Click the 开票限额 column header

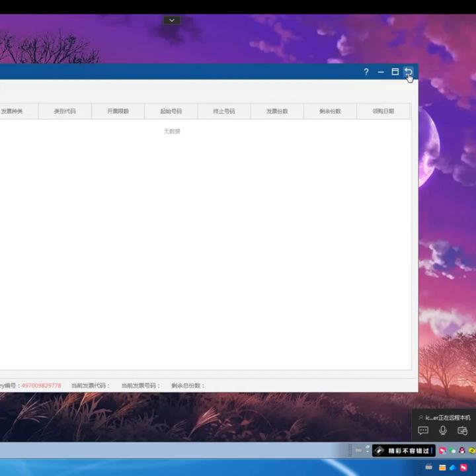pyautogui.click(x=118, y=111)
